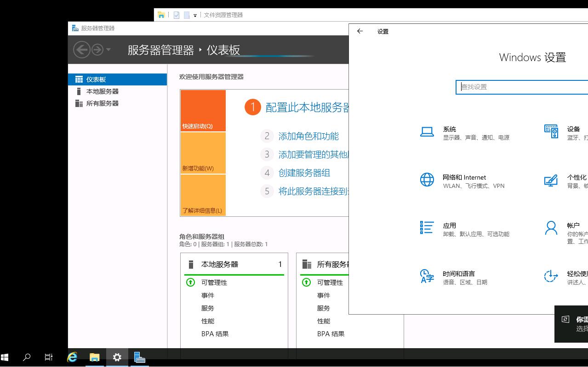This screenshot has height=367, width=588.
Task: Click 添加角色和功能 link
Action: [308, 136]
